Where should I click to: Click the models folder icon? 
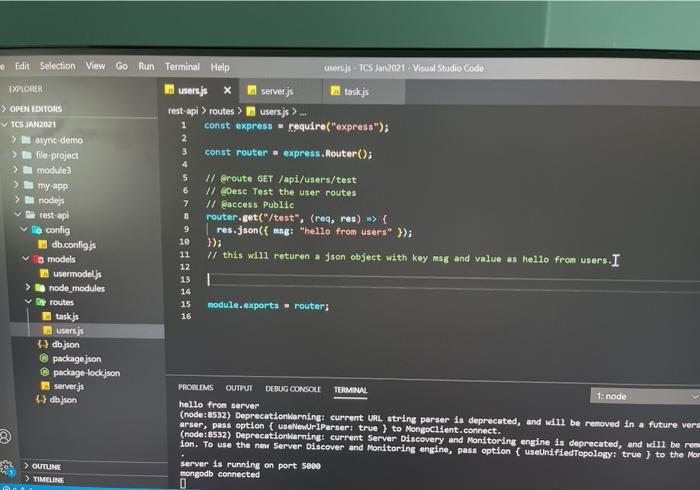click(38, 259)
